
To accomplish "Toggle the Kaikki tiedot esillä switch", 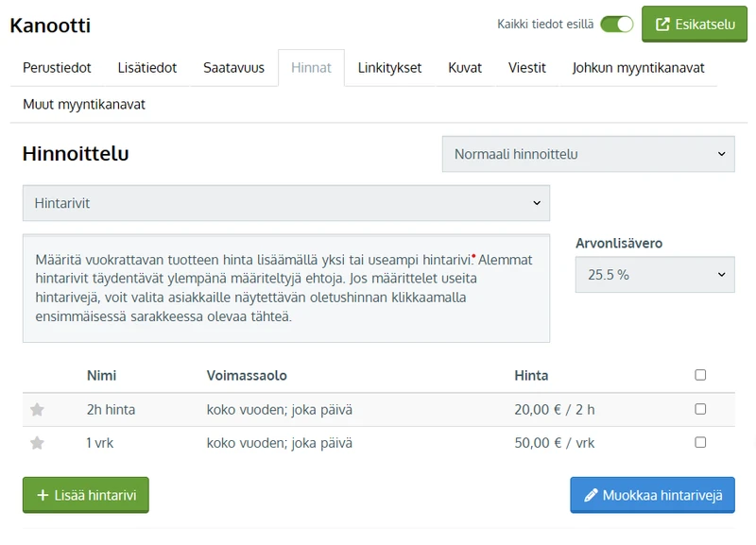I will click(617, 25).
